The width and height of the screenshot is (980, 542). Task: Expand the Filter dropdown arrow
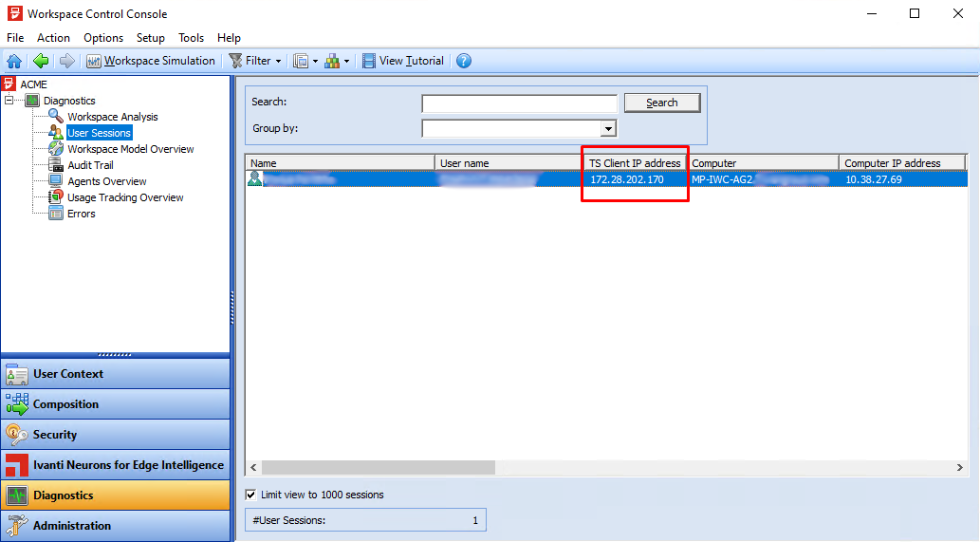click(278, 62)
